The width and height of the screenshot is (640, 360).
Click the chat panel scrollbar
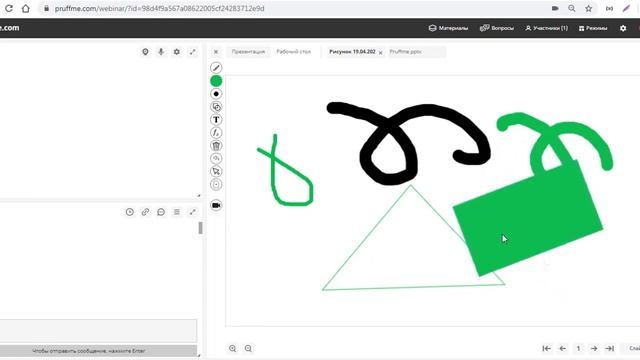click(x=200, y=228)
